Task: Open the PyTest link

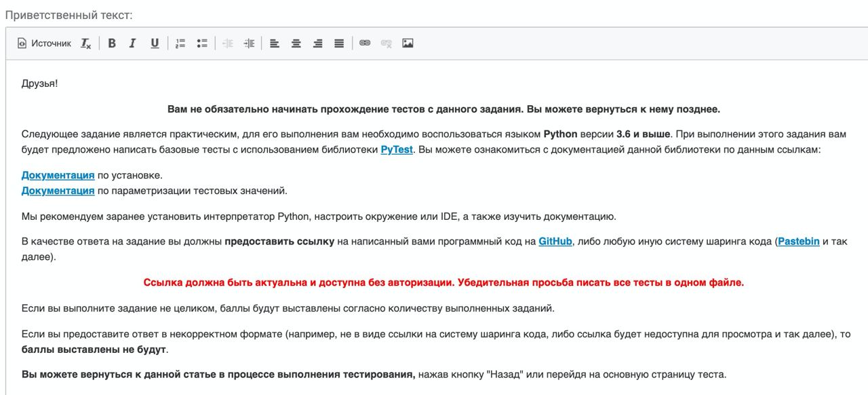Action: click(x=397, y=149)
